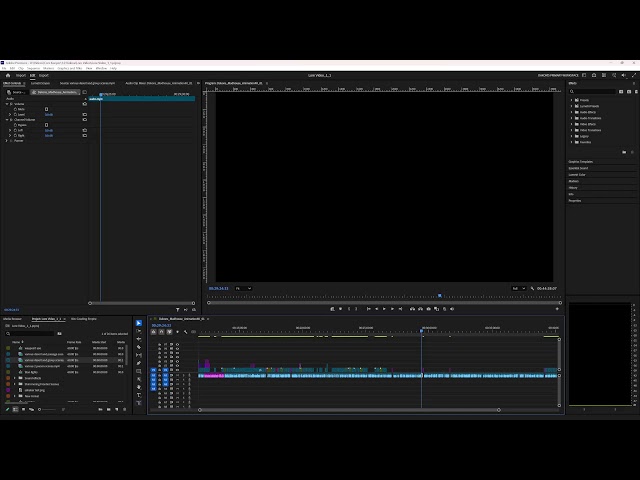The height and width of the screenshot is (480, 640).
Task: Open the Export workspace tab
Action: tap(43, 75)
